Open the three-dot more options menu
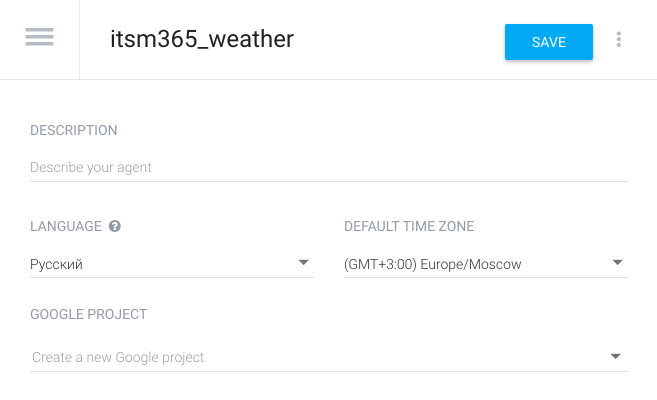 (x=619, y=40)
